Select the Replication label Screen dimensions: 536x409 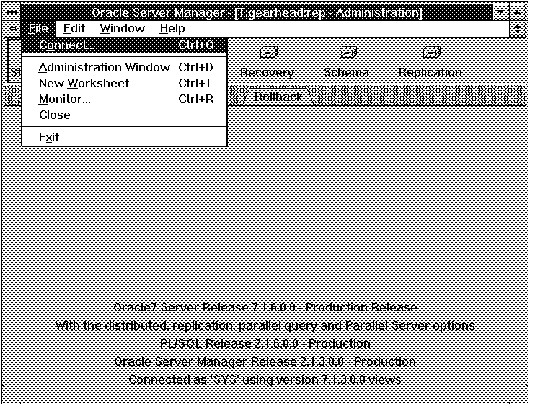coord(430,73)
